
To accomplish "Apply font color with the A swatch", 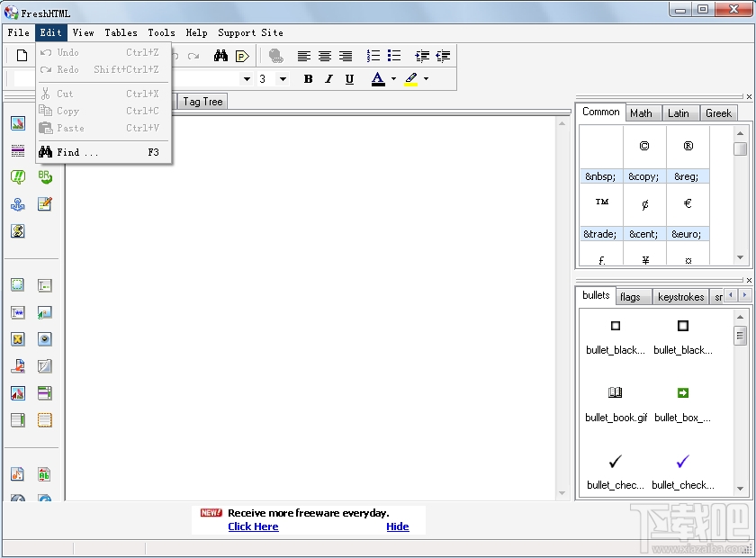I will pyautogui.click(x=377, y=79).
